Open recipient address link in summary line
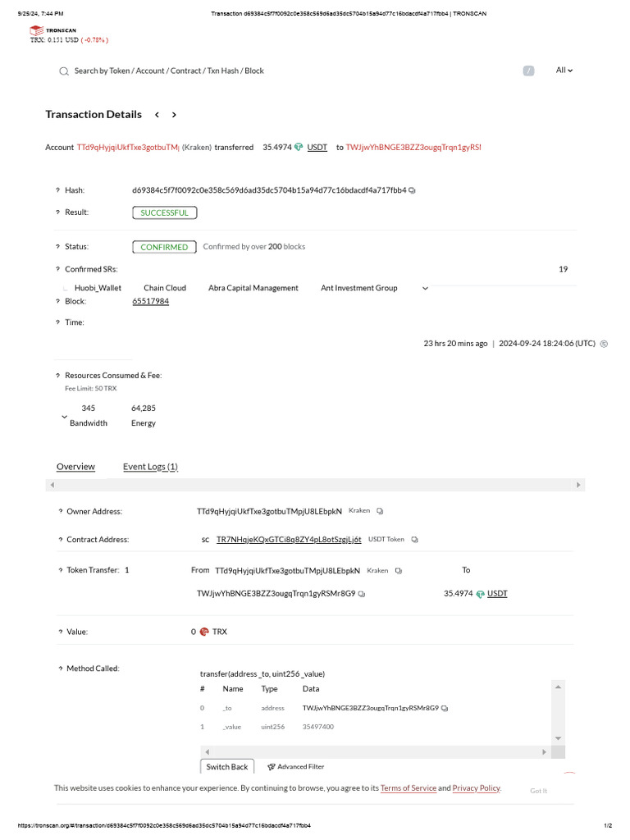The image size is (630, 840). 413,148
